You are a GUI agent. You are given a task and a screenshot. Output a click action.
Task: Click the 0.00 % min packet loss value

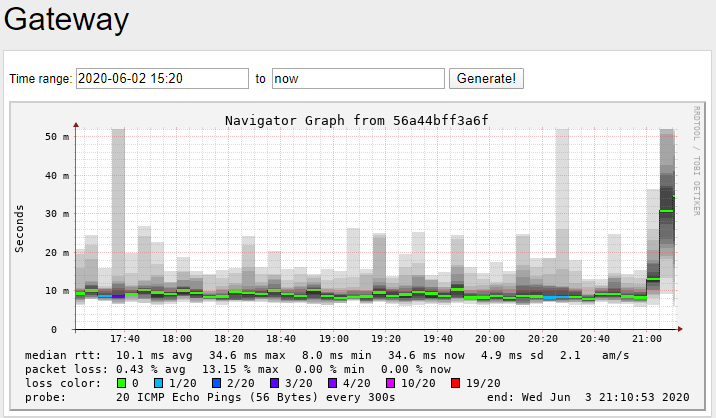tap(330, 369)
